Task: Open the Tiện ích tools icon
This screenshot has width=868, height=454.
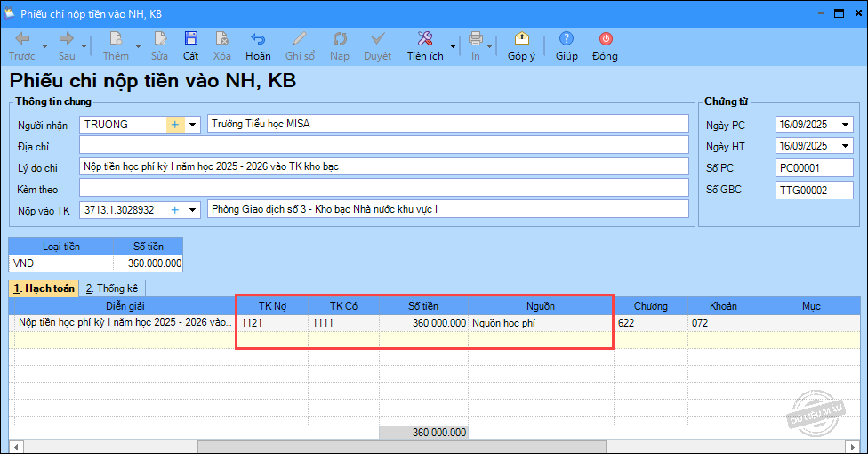Action: [424, 39]
